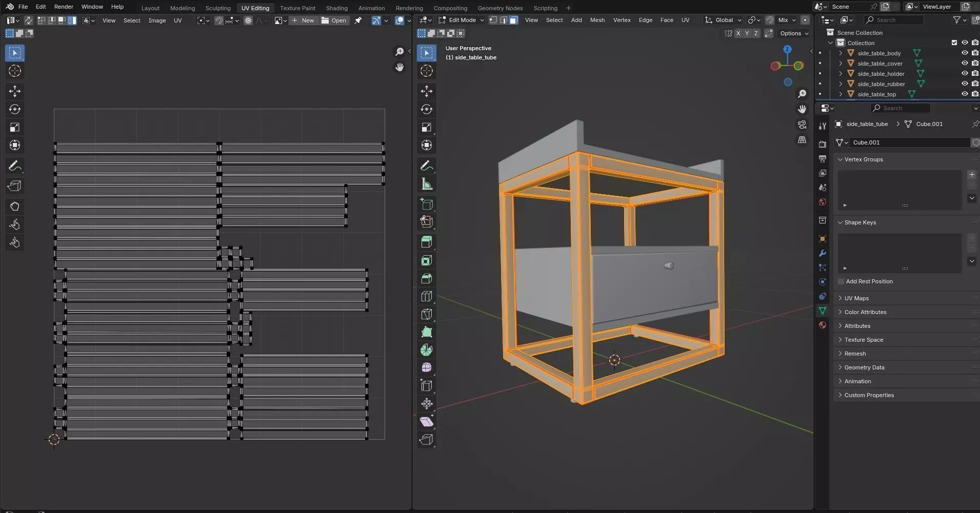The height and width of the screenshot is (513, 980).
Task: Select the Loop Cut tool
Action: [x=427, y=296]
